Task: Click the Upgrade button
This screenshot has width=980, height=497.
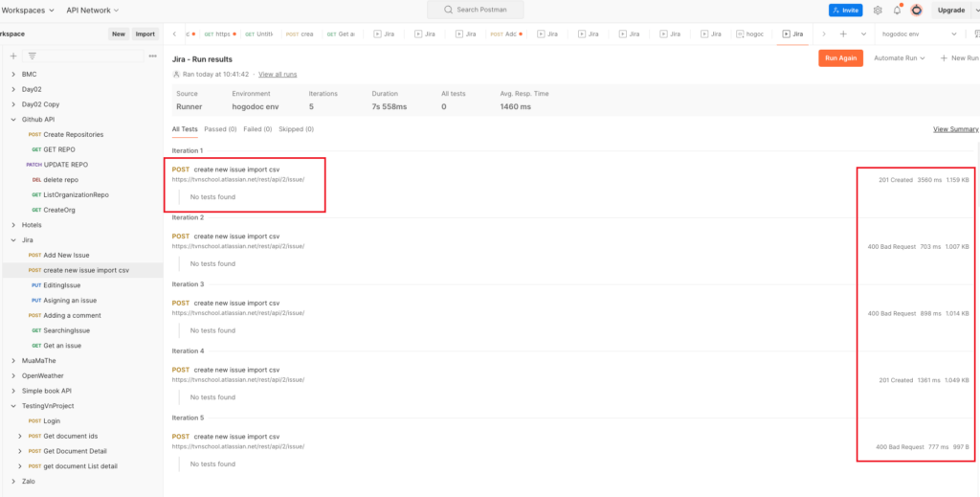Action: click(x=951, y=10)
